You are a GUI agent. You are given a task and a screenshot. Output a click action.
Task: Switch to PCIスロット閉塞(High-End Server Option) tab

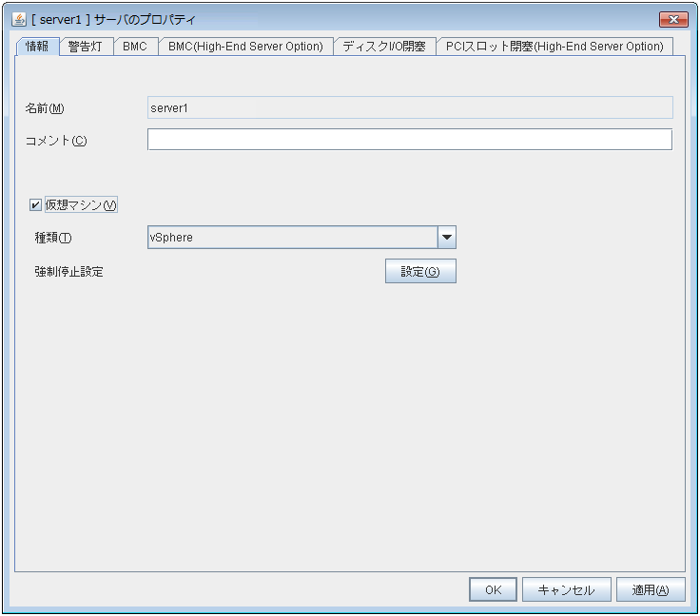click(554, 47)
